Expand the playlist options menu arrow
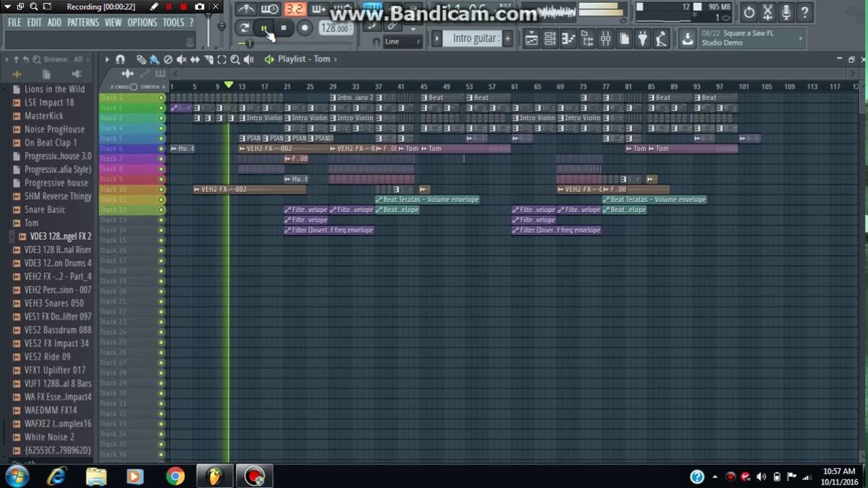 click(106, 60)
